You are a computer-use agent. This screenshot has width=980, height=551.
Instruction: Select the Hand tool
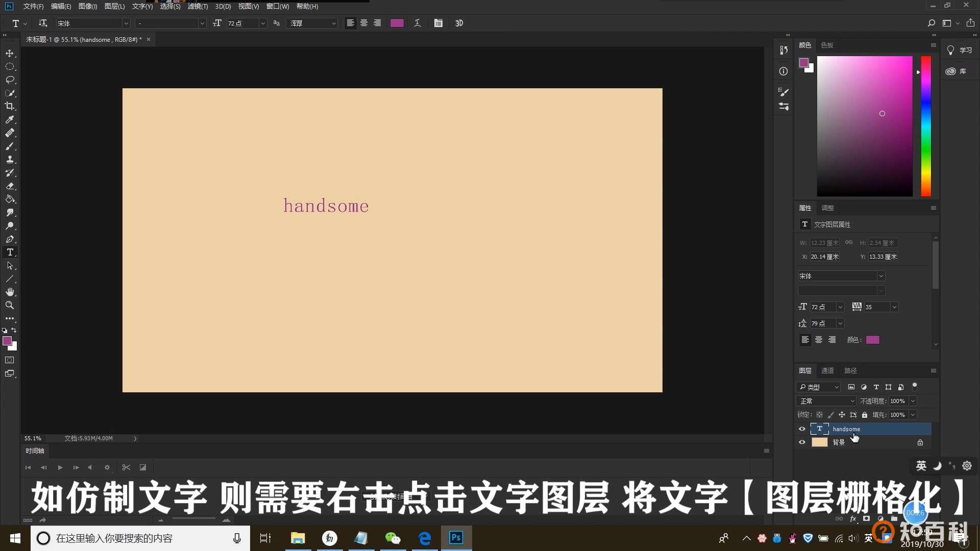[x=10, y=292]
